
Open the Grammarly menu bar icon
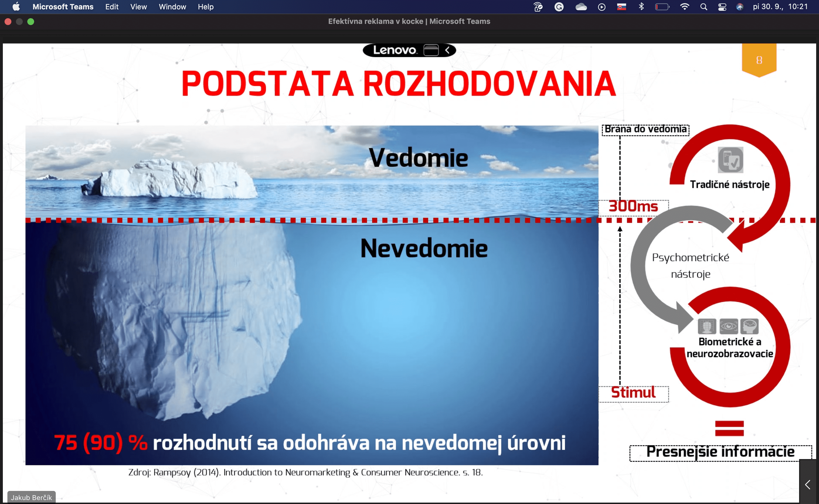coord(559,7)
